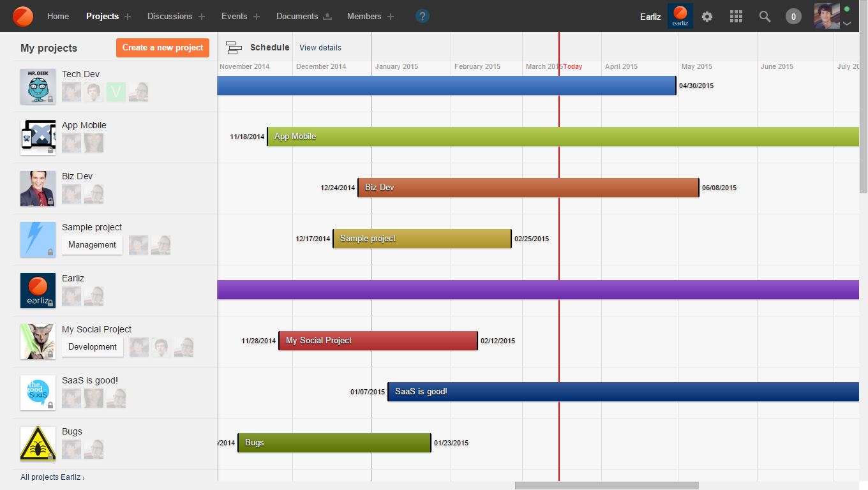
Task: Open the apps grid icon
Action: (x=736, y=17)
